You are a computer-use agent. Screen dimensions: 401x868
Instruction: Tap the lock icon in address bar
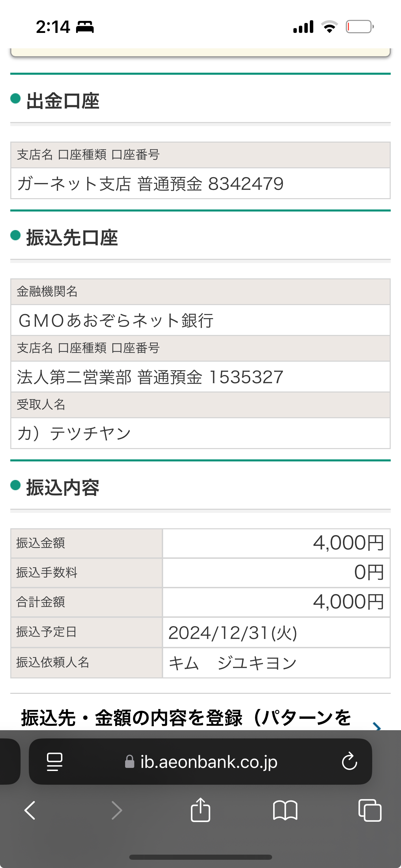coord(130,761)
